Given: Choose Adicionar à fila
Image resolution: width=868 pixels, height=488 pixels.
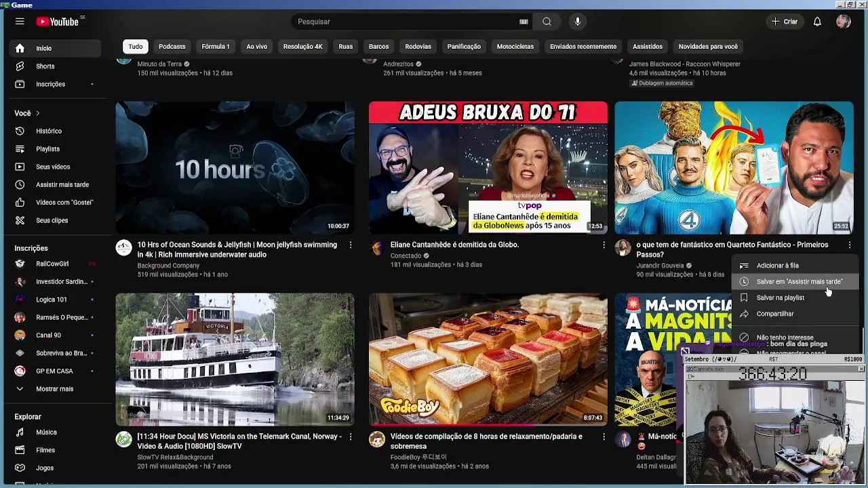Looking at the screenshot, I should click(795, 266).
